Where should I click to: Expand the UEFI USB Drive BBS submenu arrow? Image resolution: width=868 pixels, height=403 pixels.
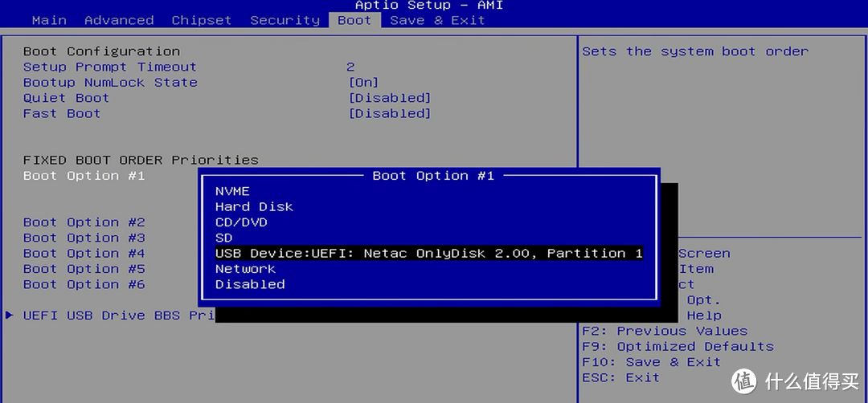click(x=10, y=315)
